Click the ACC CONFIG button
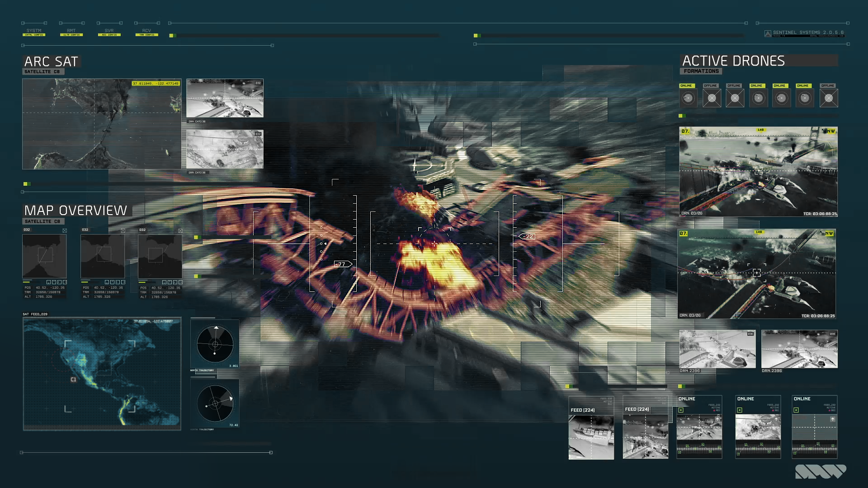 click(109, 35)
